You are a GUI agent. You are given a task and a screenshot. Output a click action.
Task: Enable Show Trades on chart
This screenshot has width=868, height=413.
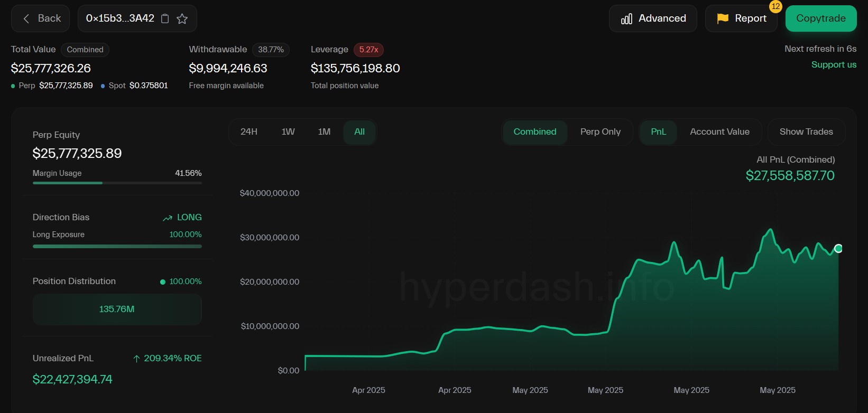pyautogui.click(x=806, y=132)
